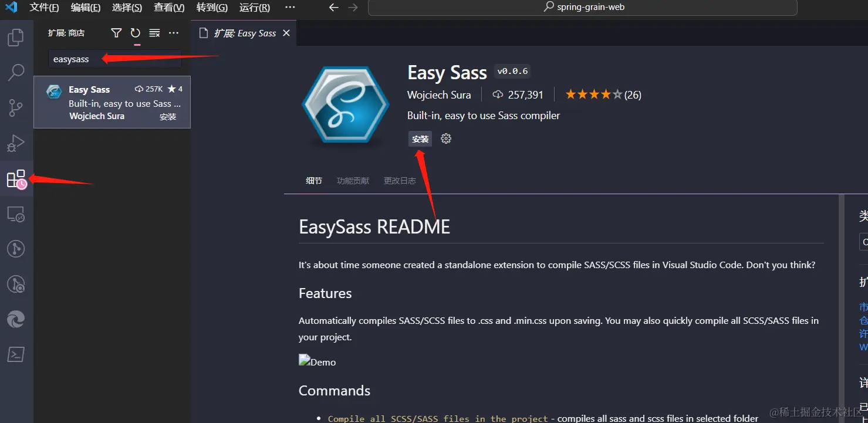Click the Commands heading in the README
This screenshot has width=868, height=423.
[x=335, y=391]
